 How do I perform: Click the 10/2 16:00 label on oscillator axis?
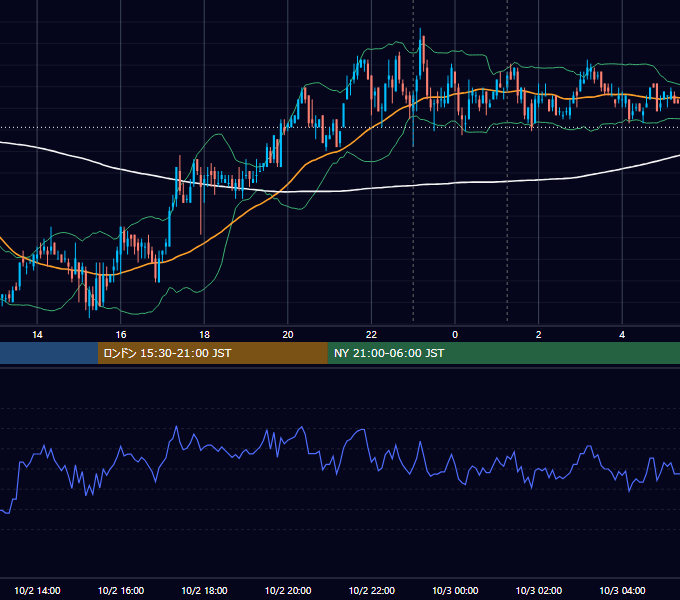coord(121,590)
